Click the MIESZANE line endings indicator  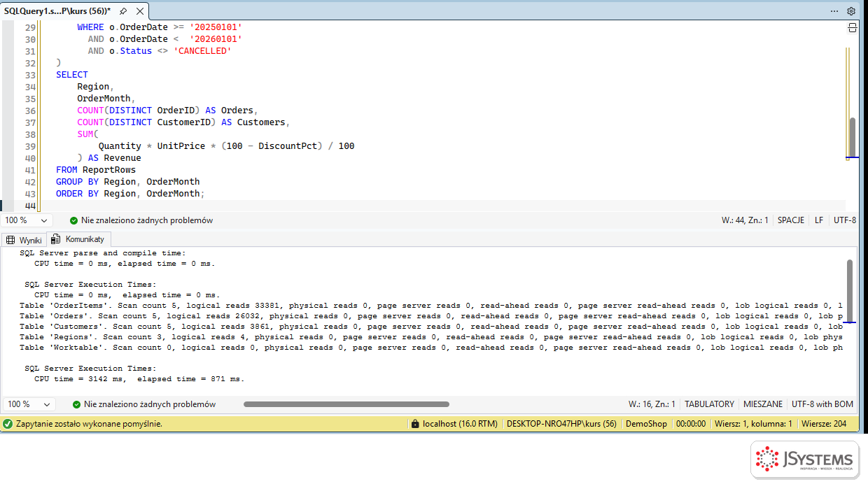click(763, 404)
